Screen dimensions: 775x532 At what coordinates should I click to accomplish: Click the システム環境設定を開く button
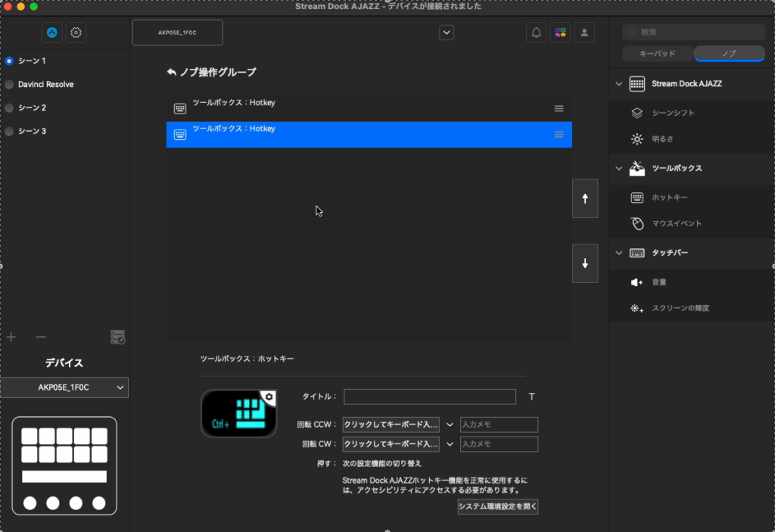click(497, 506)
